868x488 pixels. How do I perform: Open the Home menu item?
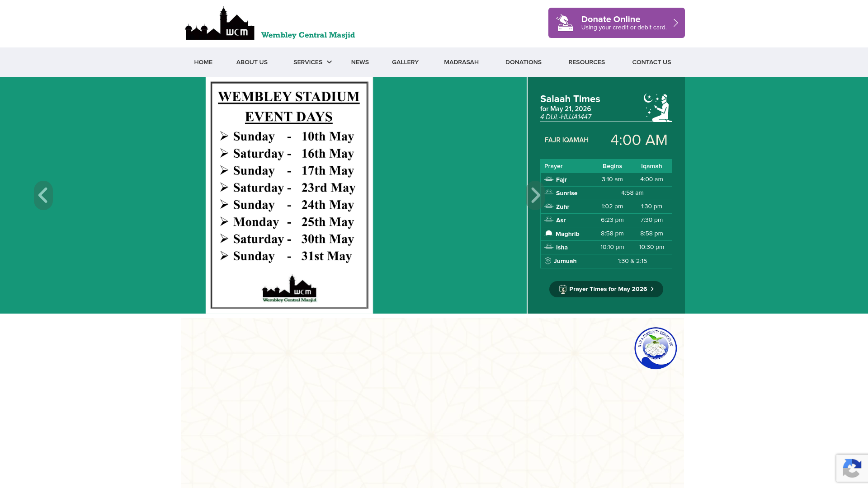coord(203,62)
